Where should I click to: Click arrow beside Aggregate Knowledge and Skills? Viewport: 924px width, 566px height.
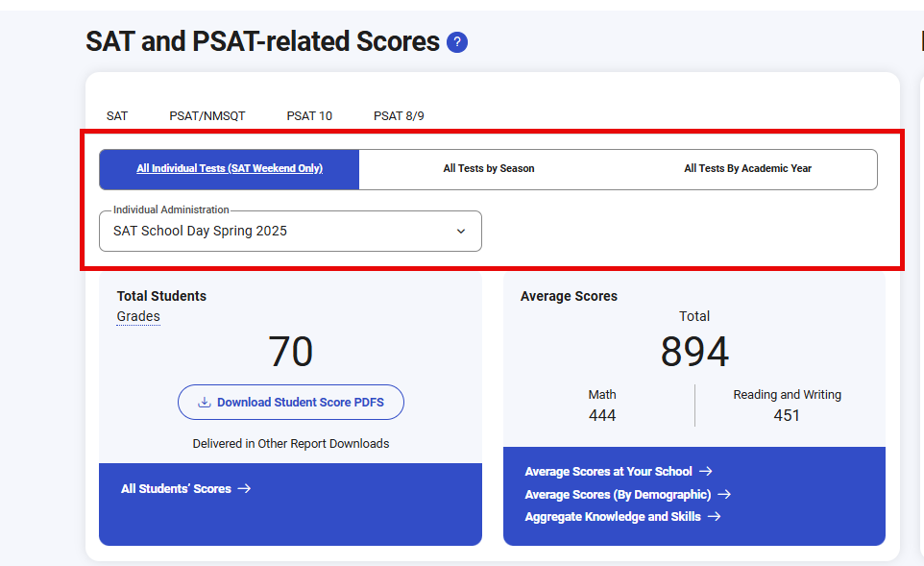(x=714, y=517)
